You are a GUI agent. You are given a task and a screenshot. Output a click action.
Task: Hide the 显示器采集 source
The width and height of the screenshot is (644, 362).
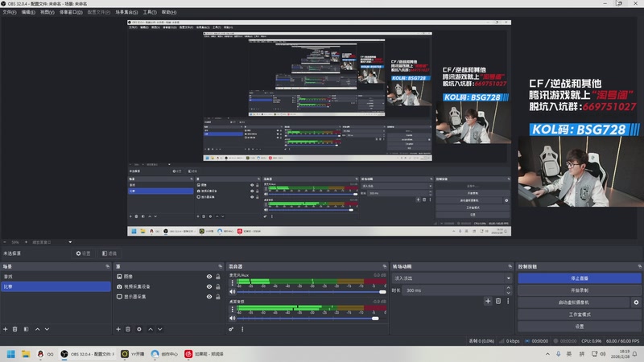click(x=209, y=296)
